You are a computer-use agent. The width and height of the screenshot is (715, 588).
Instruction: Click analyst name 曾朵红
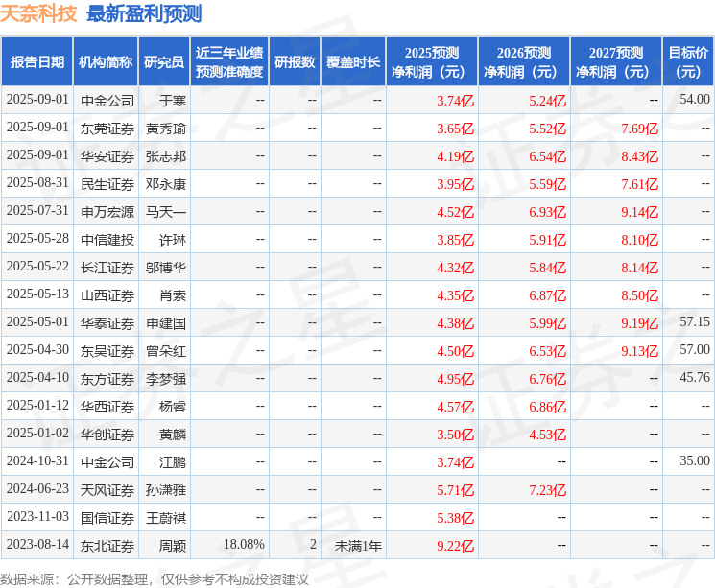(165, 350)
